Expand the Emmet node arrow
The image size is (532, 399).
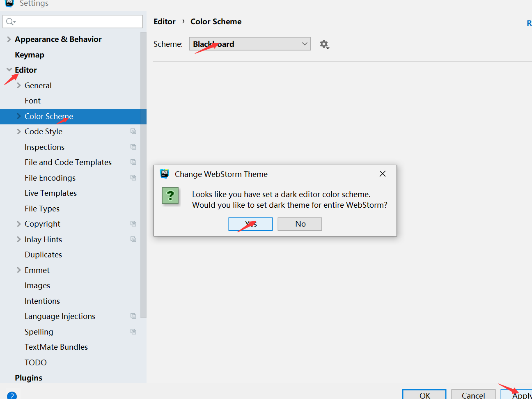click(x=19, y=270)
